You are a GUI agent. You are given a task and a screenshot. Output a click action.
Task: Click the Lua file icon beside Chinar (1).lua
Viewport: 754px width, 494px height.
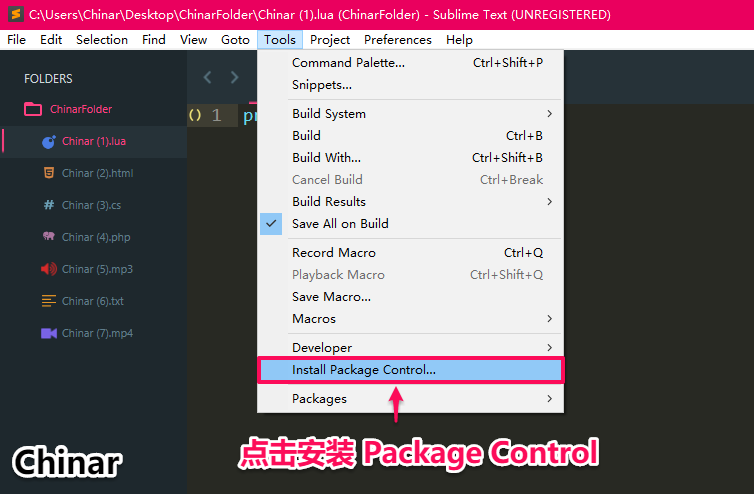pos(49,141)
